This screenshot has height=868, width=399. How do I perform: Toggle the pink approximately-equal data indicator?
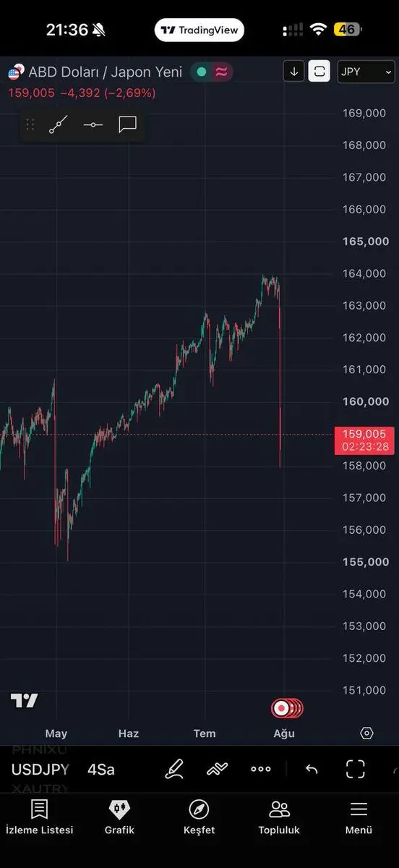[x=221, y=72]
